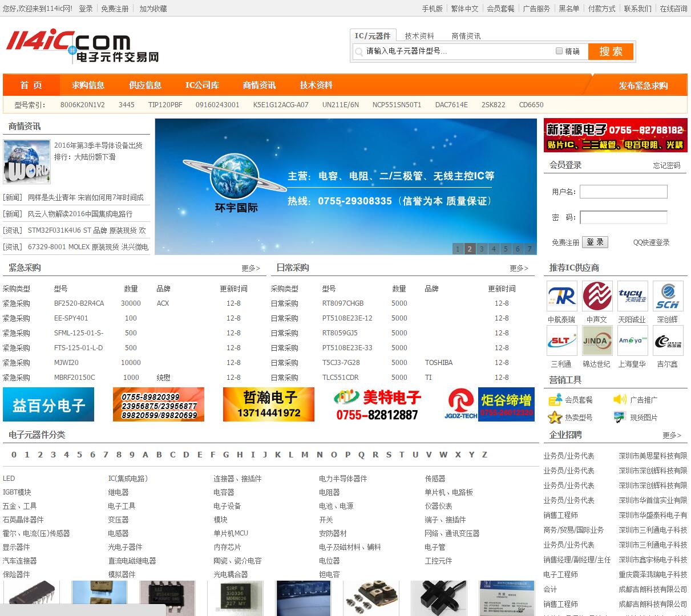Open daily request RT8097CHGB
The height and width of the screenshot is (616, 691).
(x=343, y=303)
